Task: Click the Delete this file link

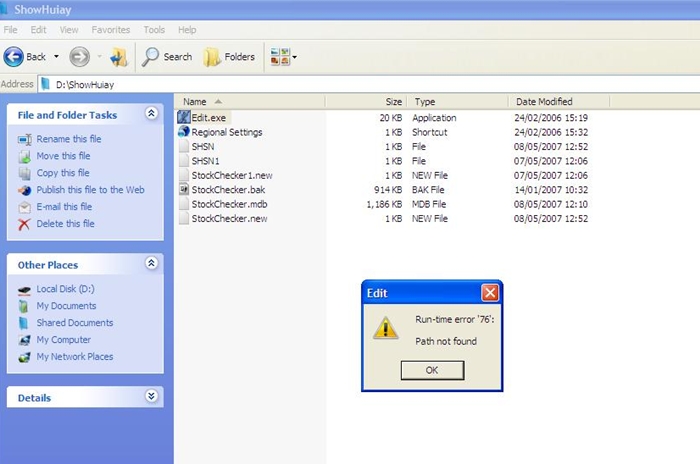Action: coord(66,224)
